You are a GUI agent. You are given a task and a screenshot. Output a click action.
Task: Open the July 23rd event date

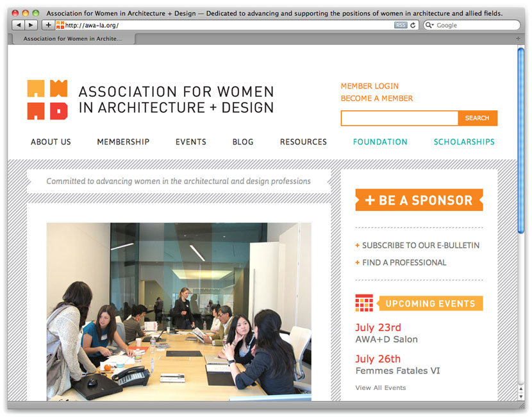tap(378, 327)
